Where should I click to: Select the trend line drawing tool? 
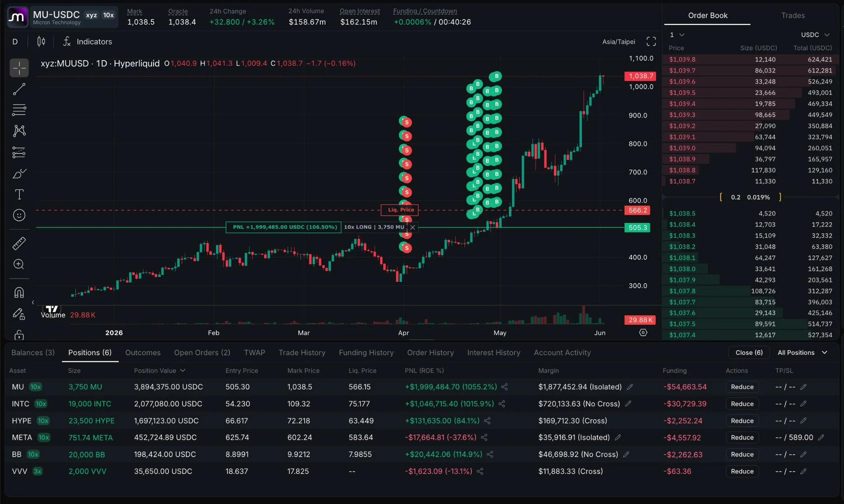[19, 89]
